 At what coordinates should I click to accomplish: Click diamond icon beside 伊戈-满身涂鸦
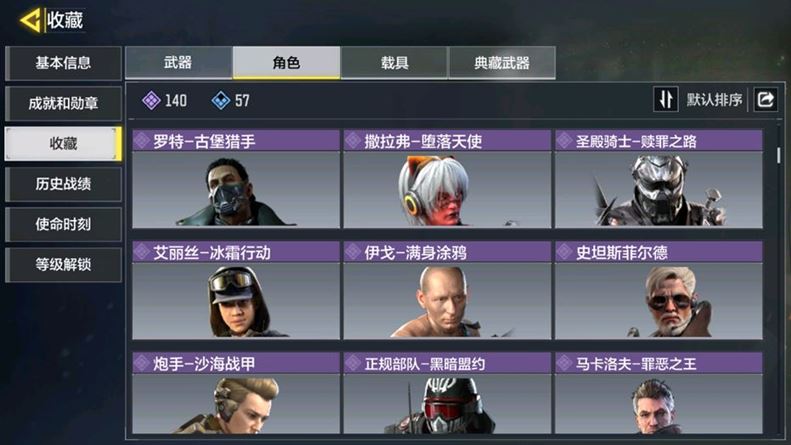point(353,252)
